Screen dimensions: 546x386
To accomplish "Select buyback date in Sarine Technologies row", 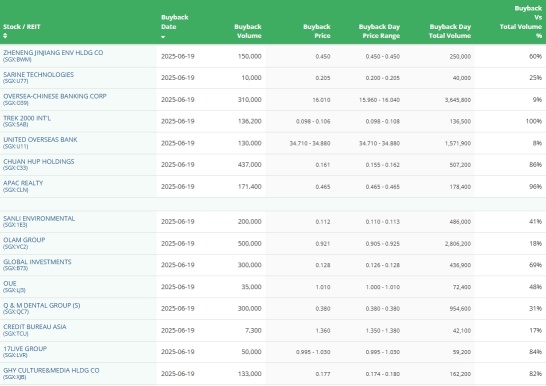I will (178, 78).
